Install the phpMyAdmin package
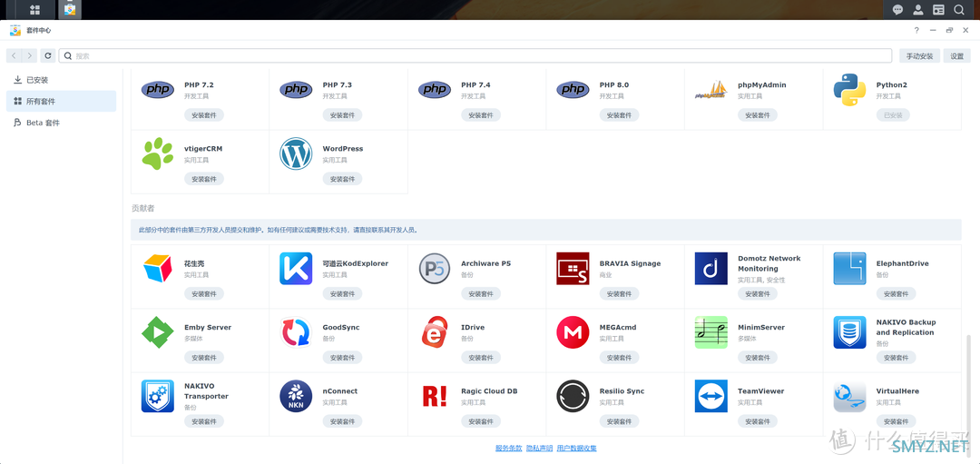 758,115
